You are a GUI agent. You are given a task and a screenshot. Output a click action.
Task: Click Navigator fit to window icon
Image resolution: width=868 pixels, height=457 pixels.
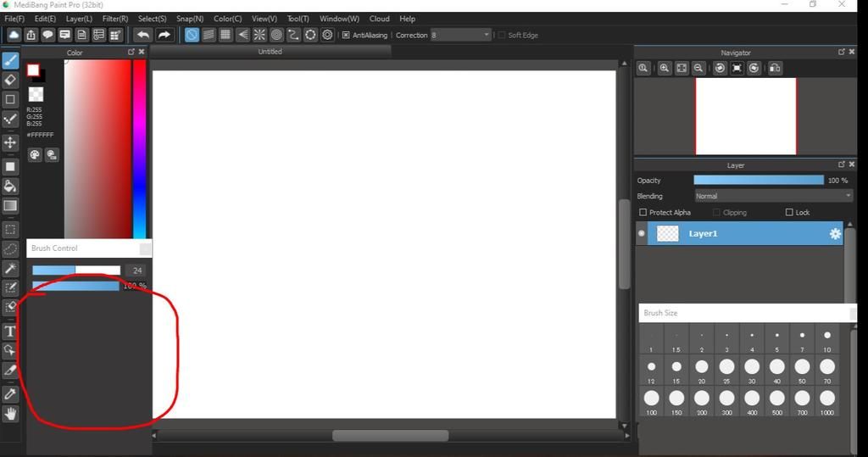click(682, 68)
